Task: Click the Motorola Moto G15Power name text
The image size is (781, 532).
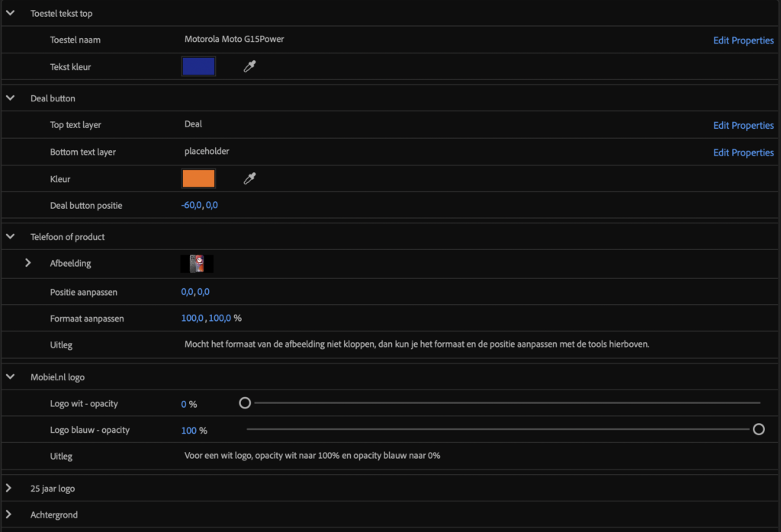Action: click(234, 40)
